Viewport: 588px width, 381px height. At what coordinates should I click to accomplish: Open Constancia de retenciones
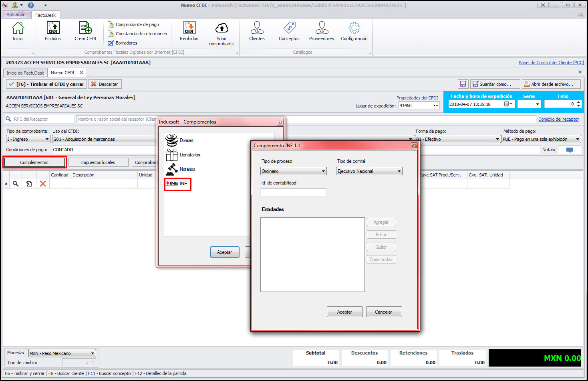click(137, 34)
